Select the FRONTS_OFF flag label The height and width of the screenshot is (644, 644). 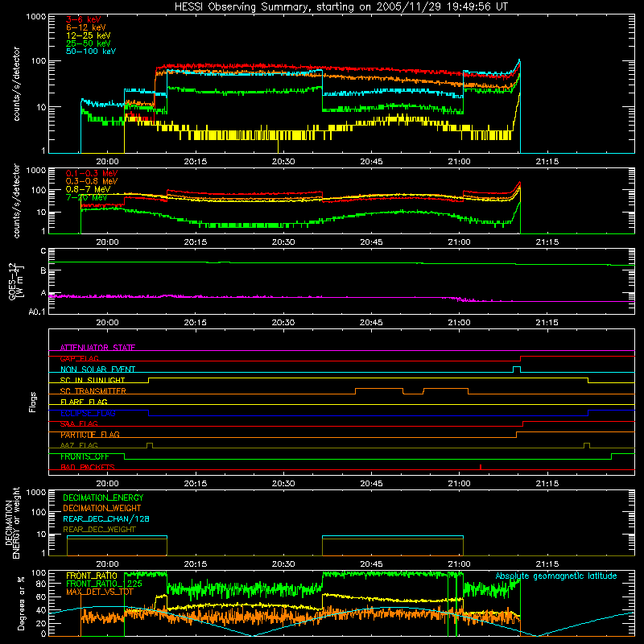85,456
